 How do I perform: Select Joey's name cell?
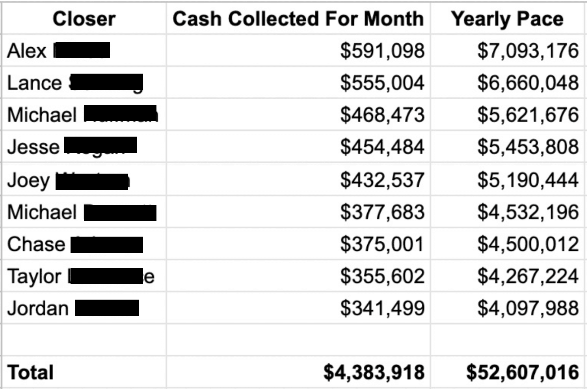(28, 180)
